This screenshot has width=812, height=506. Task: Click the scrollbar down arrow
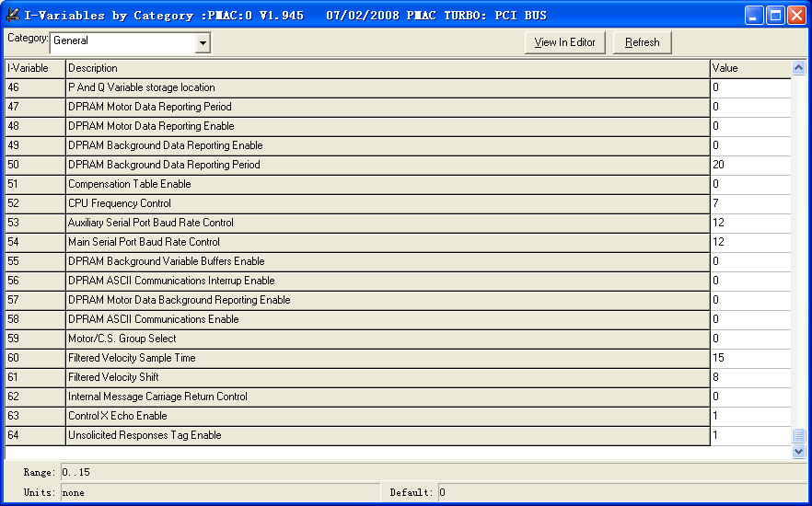(798, 451)
